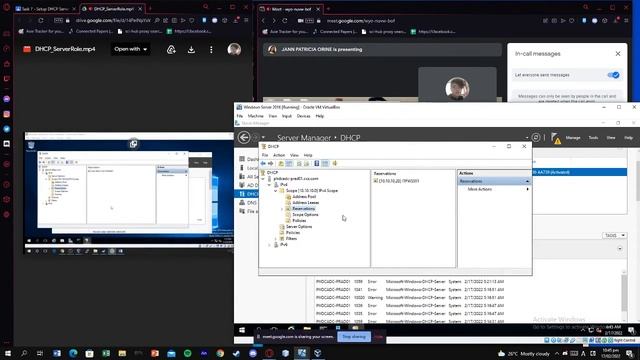Select the [10.10.10.20] reservation entry
This screenshot has width=640, height=360.
[x=396, y=181]
